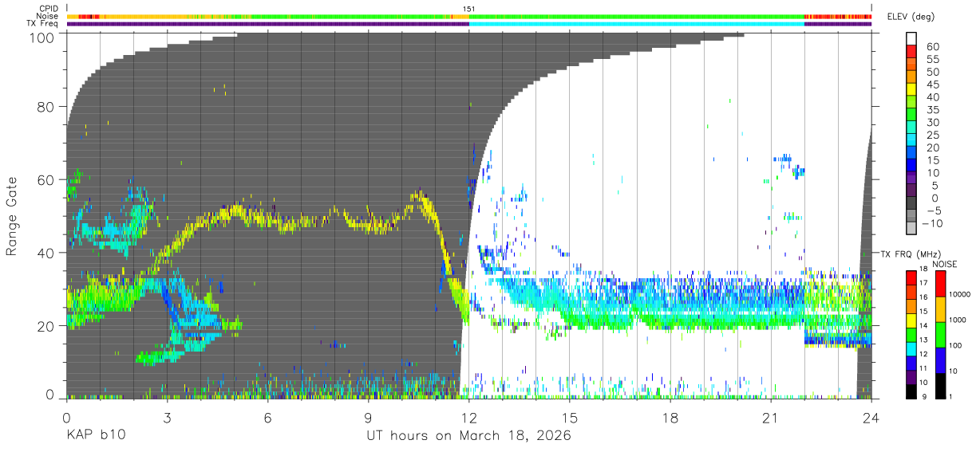The image size is (980, 452).
Task: Click the '21' tick on the UT hours axis
Action: (x=771, y=418)
